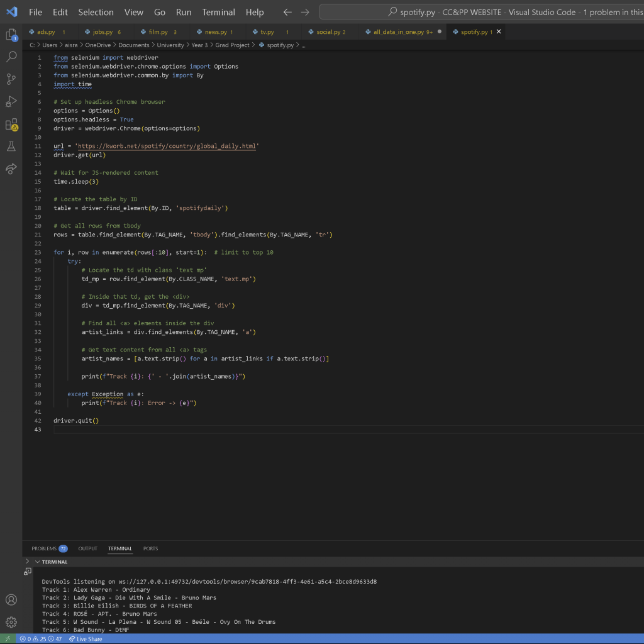Open the aisra breadcrumb dropdown

pos(71,45)
